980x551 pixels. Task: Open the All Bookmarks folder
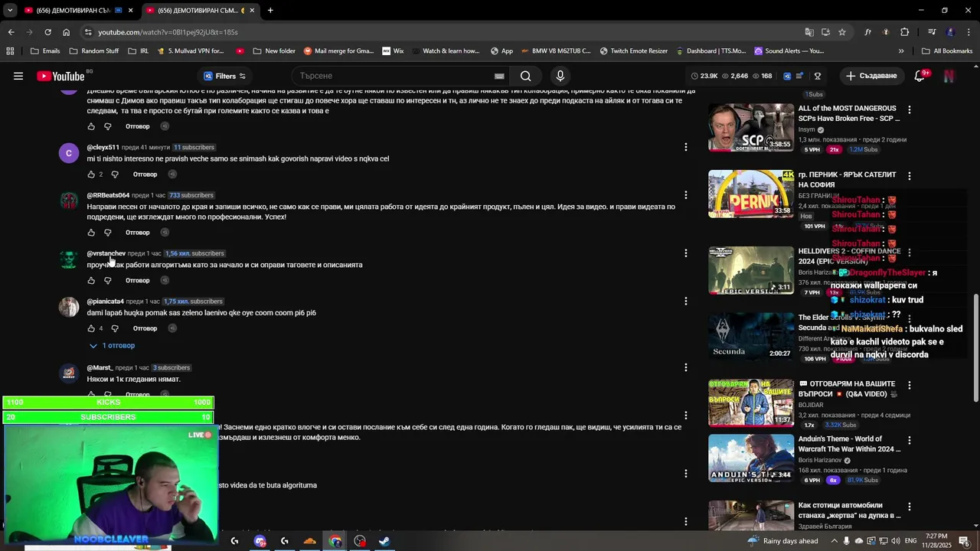(x=947, y=51)
